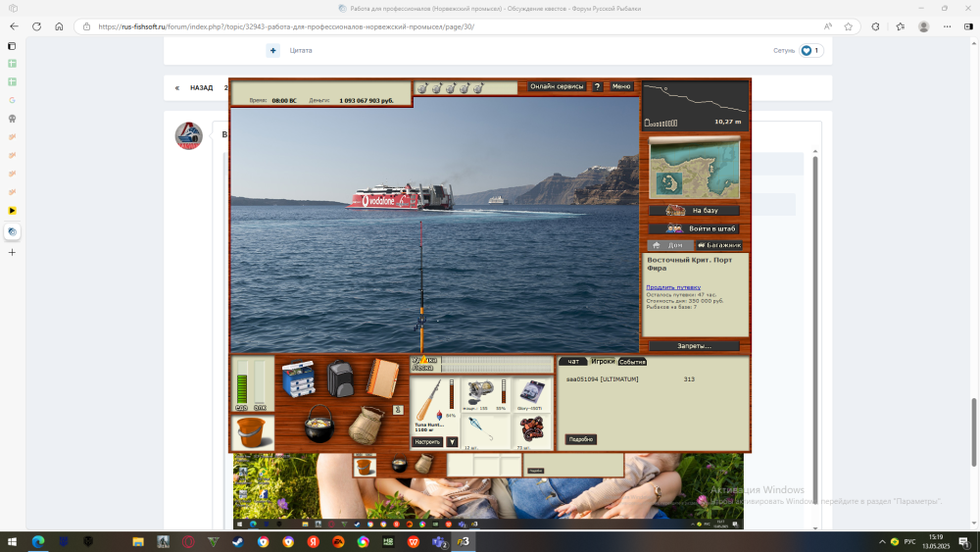Viewport: 980px width, 552px height.
Task: Open the orange notebook journal
Action: point(383,376)
